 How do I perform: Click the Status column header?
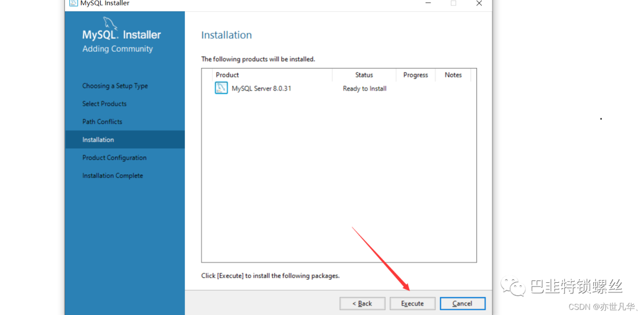(364, 75)
